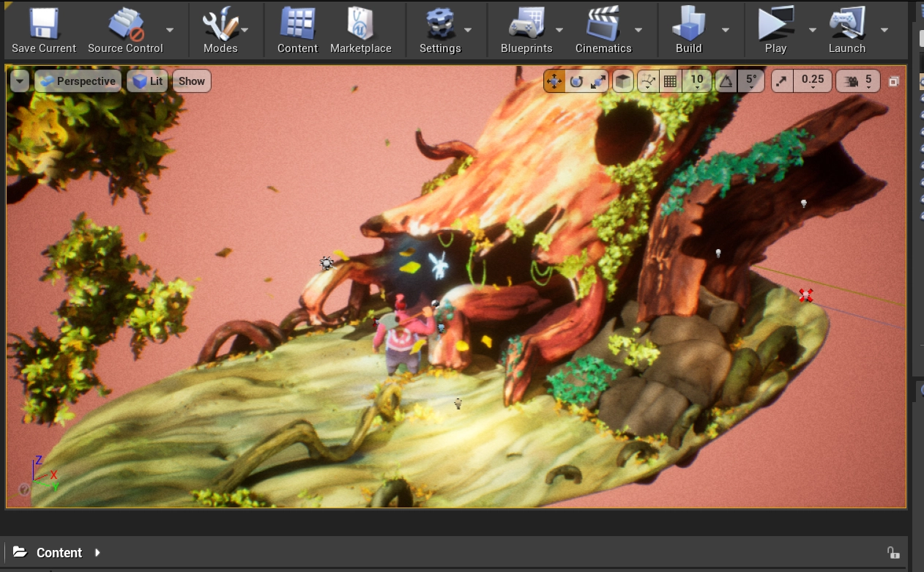
Task: Select the rotate gizmo tool
Action: (x=576, y=81)
